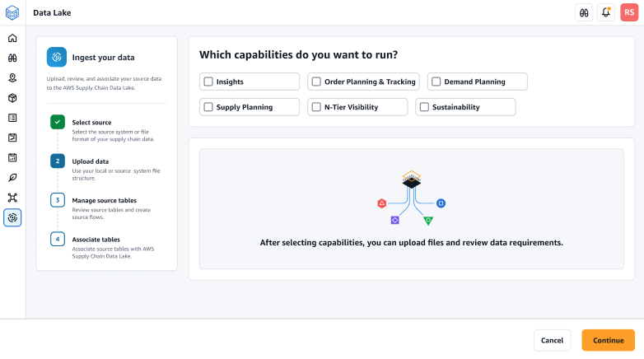The width and height of the screenshot is (644, 359).
Task: Open the binoculars icon in sidebar
Action: [12, 58]
